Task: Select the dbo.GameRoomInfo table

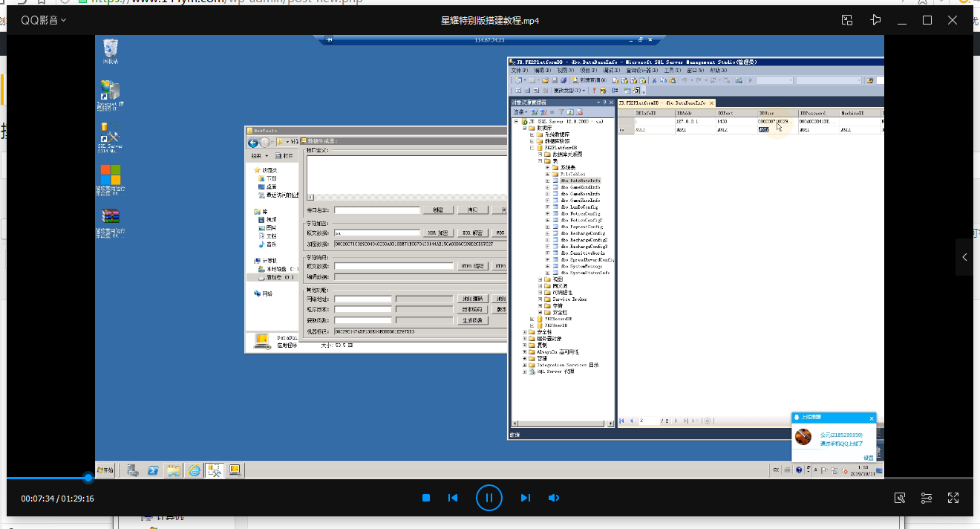Action: [580, 194]
